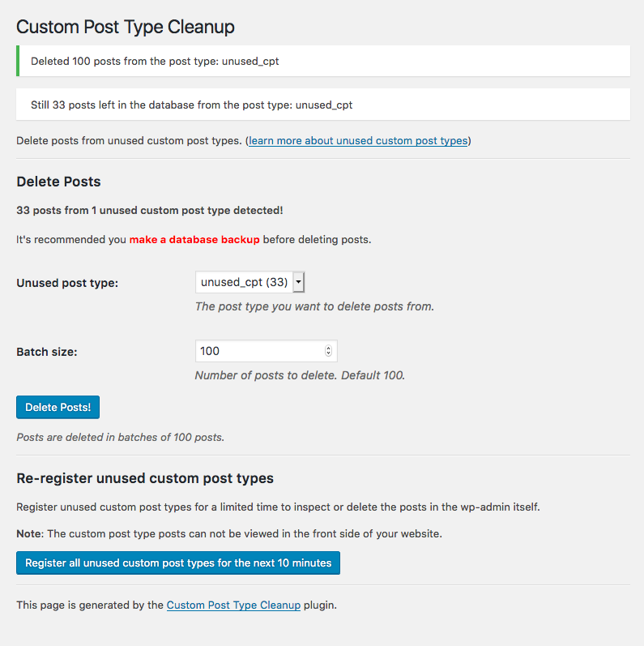
Task: Click the Delete Posts! button
Action: (58, 408)
